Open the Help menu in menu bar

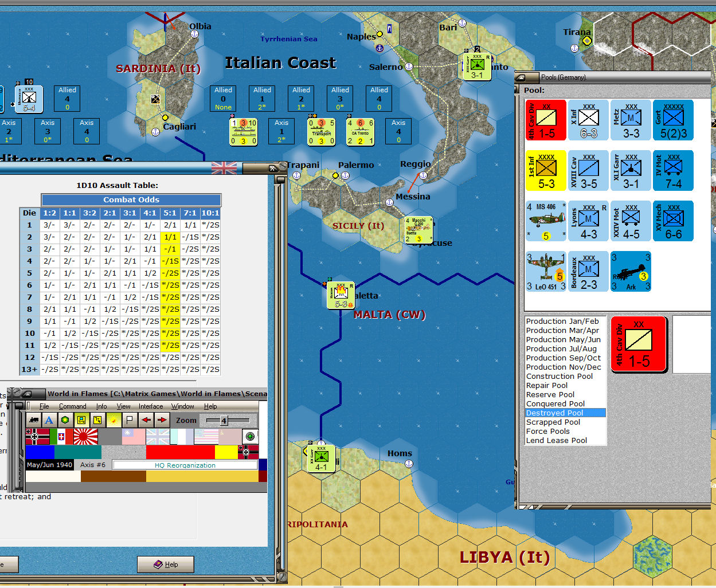pyautogui.click(x=210, y=406)
